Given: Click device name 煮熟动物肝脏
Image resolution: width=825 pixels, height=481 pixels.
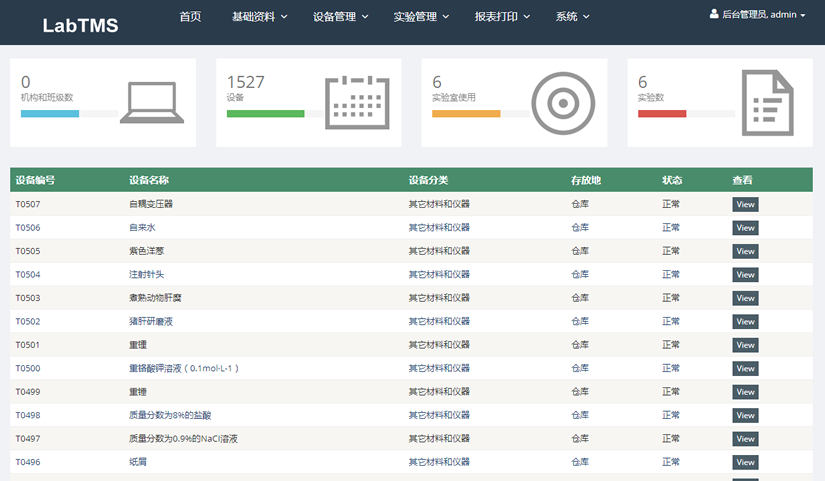Looking at the screenshot, I should pyautogui.click(x=155, y=298).
